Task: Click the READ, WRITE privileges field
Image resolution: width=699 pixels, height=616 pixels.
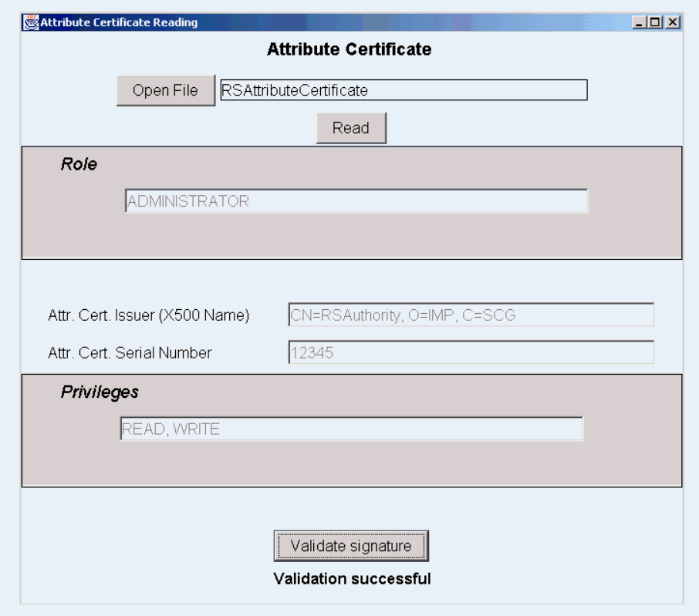Action: tap(351, 429)
